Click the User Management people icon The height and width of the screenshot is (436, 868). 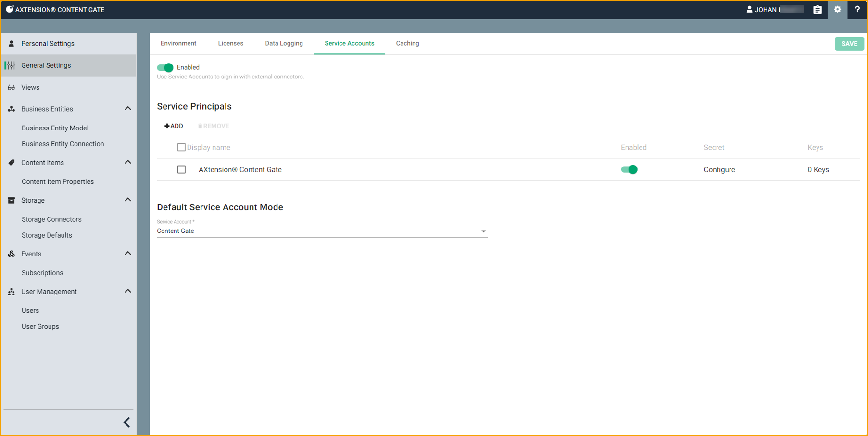point(12,292)
